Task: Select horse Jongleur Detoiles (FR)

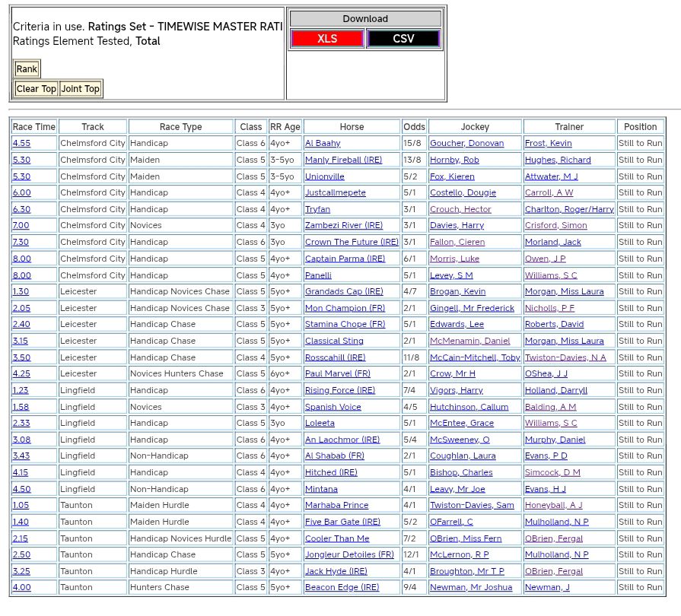Action: (x=349, y=554)
